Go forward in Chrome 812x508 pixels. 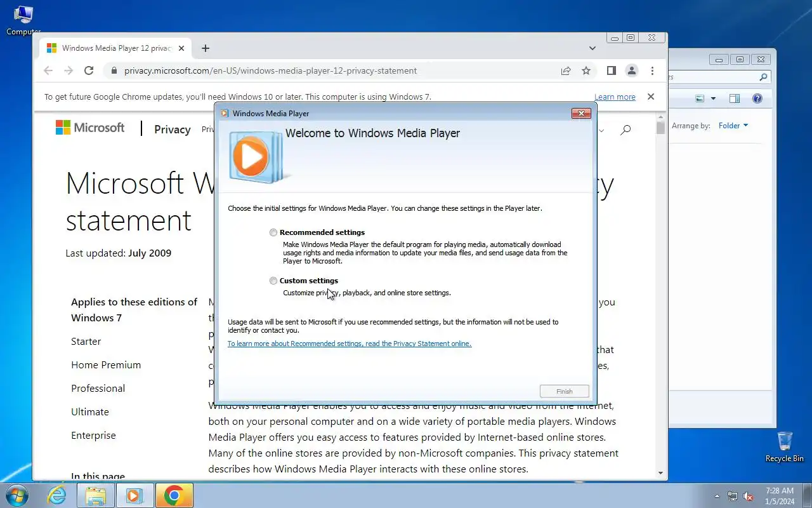69,70
